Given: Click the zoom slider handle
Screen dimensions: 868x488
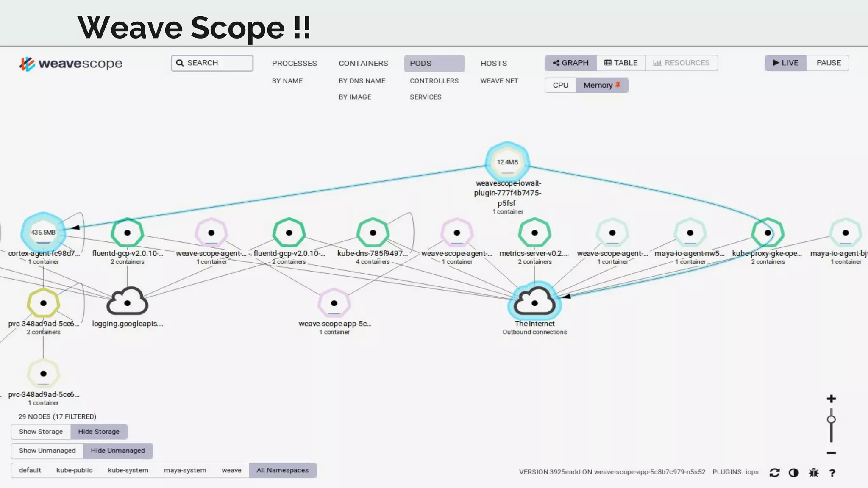Looking at the screenshot, I should [x=831, y=419].
